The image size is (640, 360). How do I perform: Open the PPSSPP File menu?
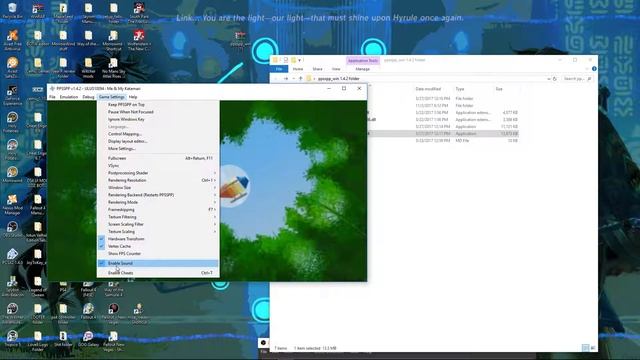pyautogui.click(x=52, y=97)
